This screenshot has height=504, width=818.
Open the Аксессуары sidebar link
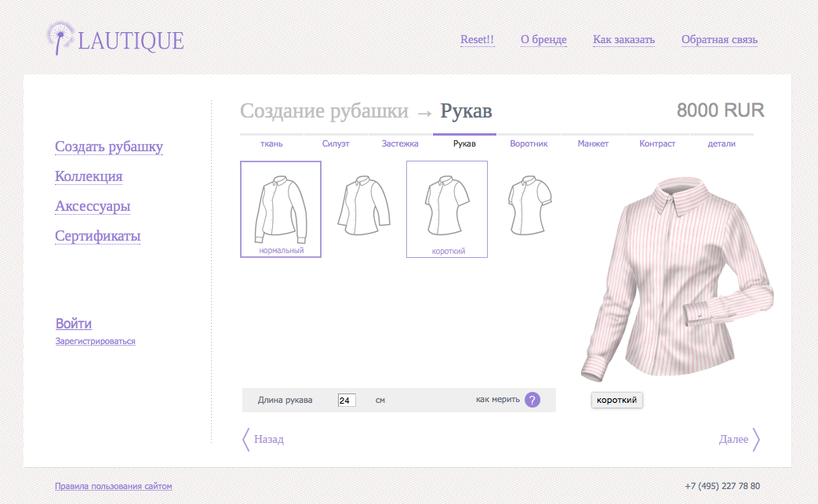[x=93, y=206]
